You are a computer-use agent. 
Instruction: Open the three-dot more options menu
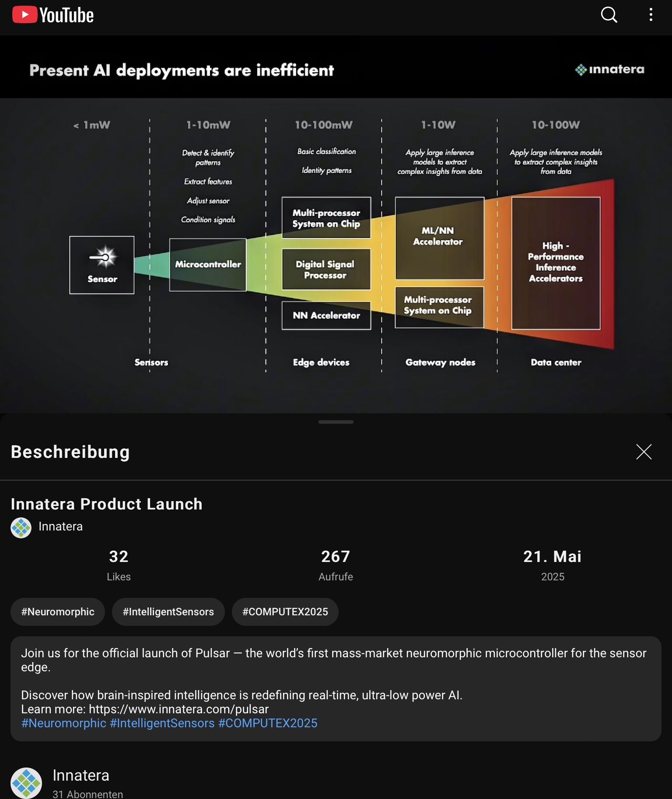pyautogui.click(x=651, y=15)
